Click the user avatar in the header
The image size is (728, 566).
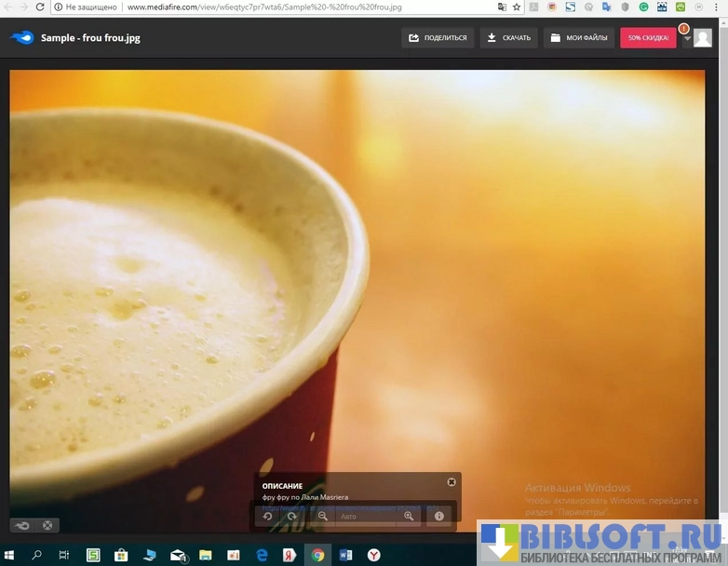click(x=703, y=38)
